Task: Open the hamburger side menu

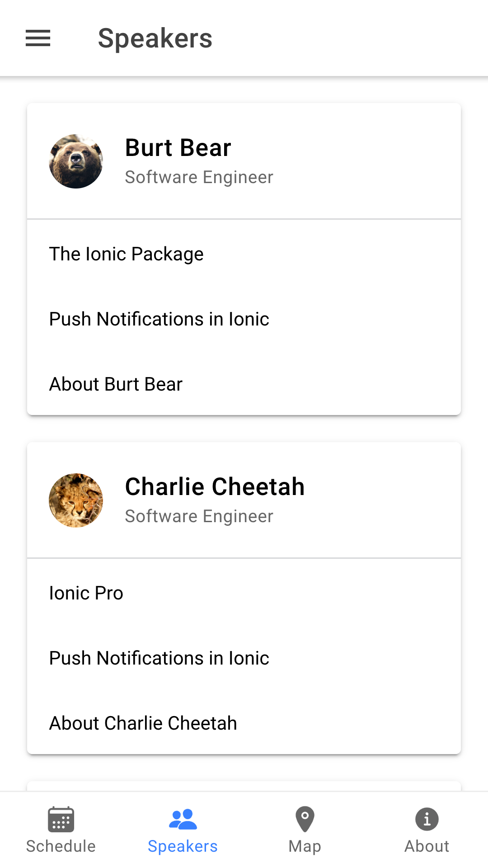Action: click(x=38, y=38)
